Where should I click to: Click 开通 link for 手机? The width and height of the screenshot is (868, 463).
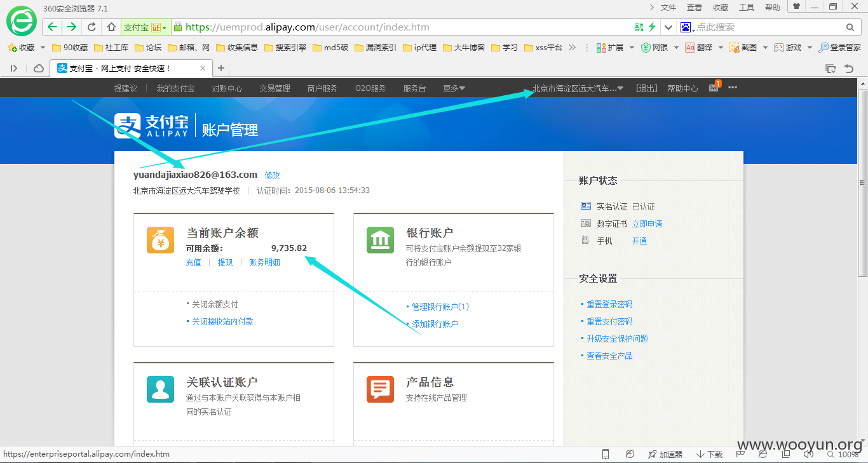639,241
